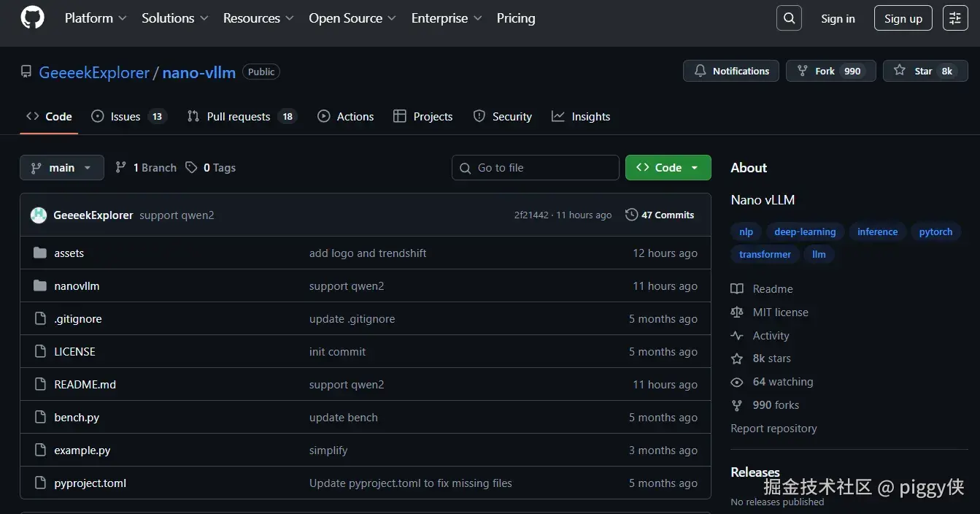Click the Sign in link
Viewport: 980px width, 514px height.
pos(838,19)
